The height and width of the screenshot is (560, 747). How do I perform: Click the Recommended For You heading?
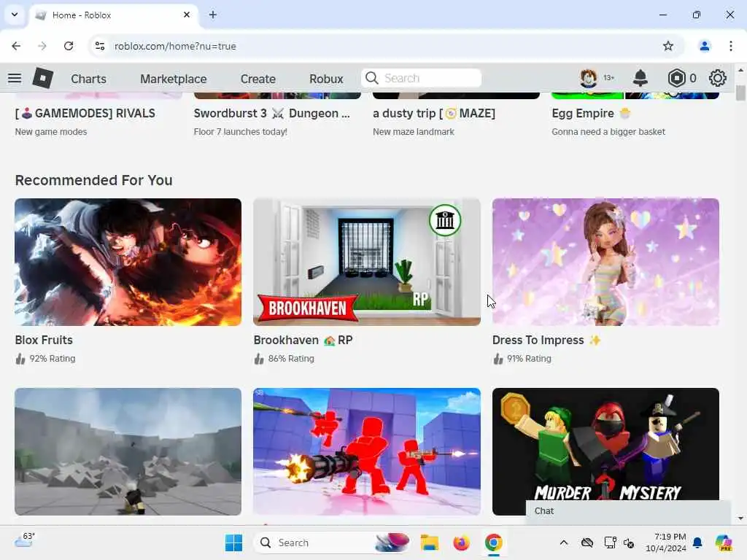[94, 181]
